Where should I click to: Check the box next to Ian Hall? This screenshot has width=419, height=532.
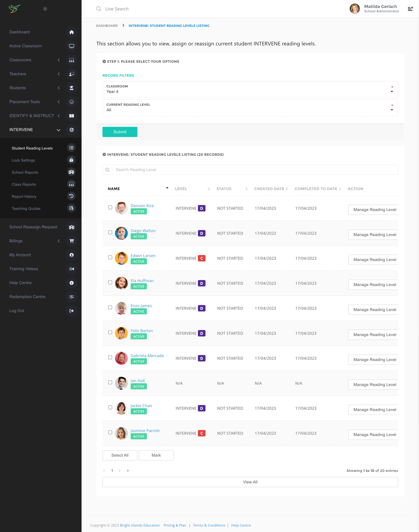coord(110,382)
